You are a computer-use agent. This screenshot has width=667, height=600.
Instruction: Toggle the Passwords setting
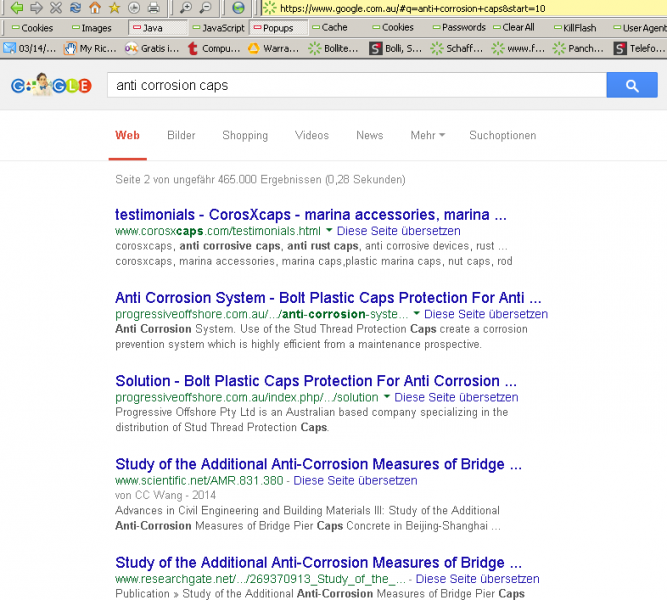tap(459, 28)
